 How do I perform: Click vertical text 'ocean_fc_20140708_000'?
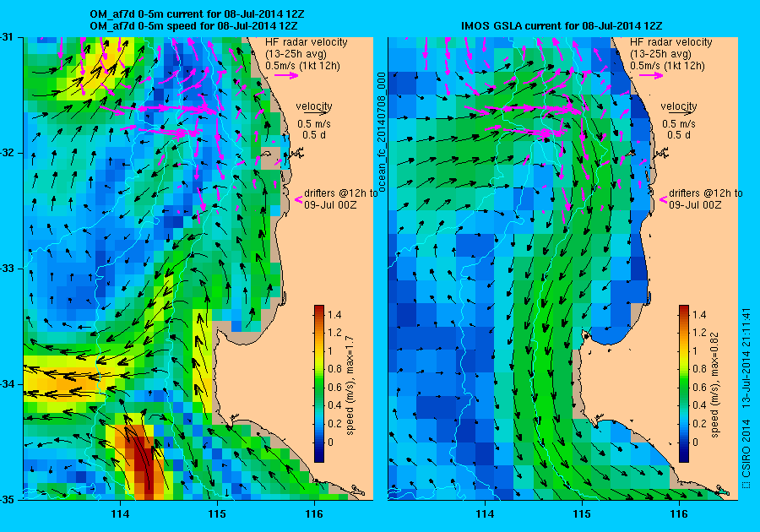click(x=381, y=132)
